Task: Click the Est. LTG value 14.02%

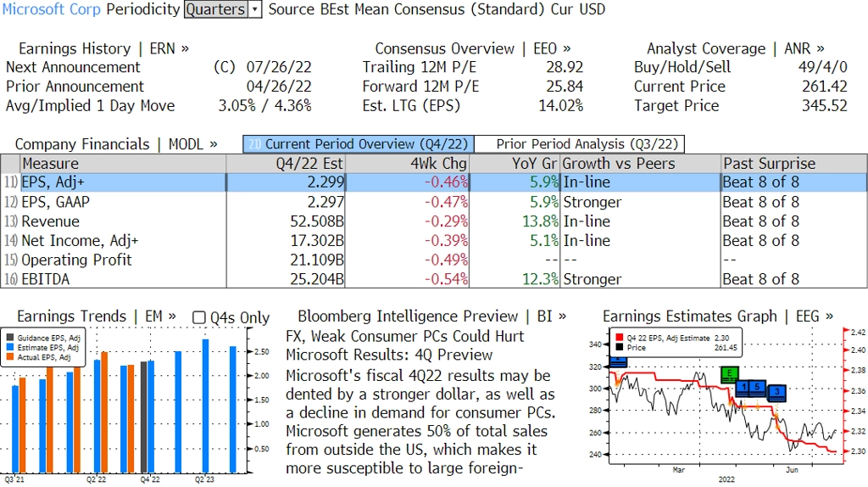Action: pos(561,106)
